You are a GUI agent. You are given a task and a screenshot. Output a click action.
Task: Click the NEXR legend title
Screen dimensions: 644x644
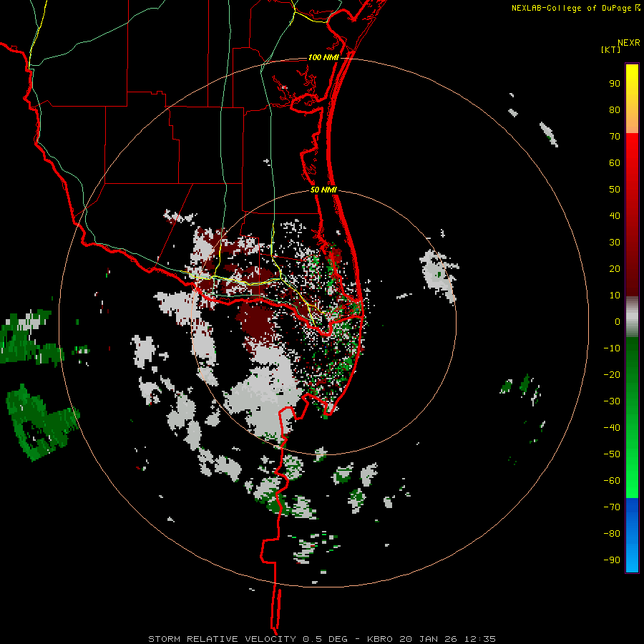(628, 43)
